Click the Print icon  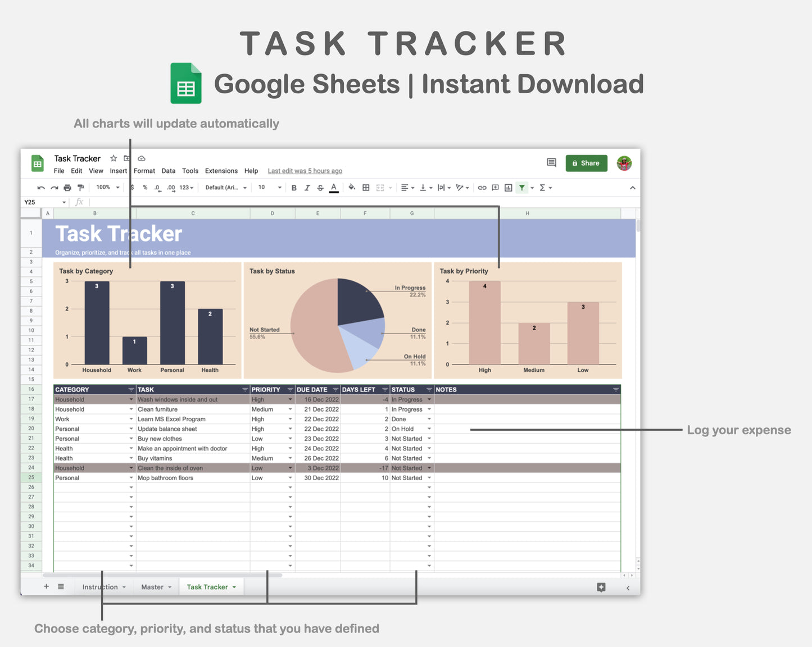coord(66,187)
